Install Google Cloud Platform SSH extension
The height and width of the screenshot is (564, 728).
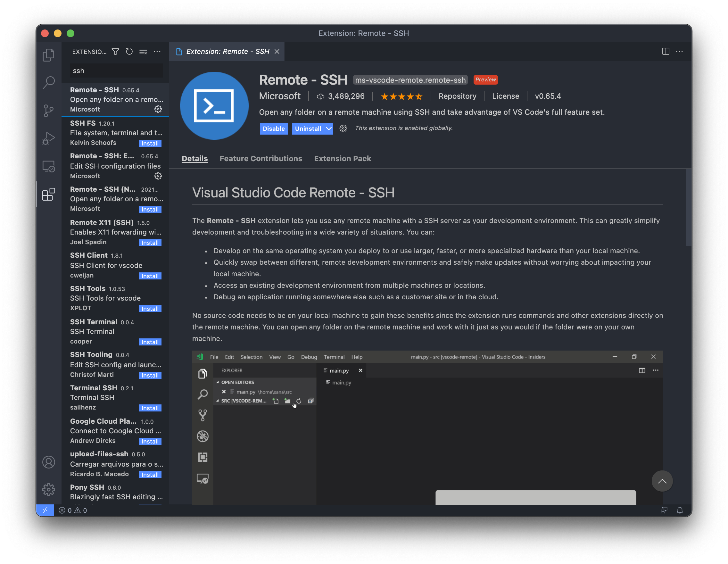150,441
